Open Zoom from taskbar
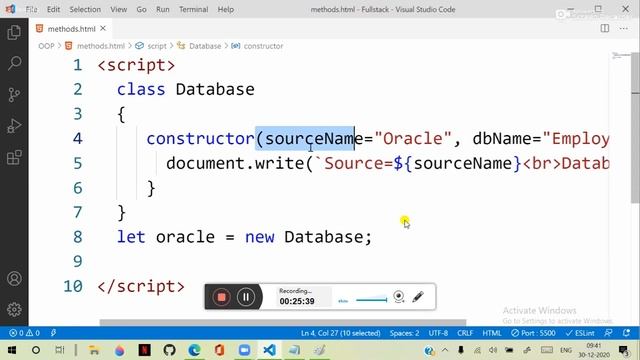The width and height of the screenshot is (640, 360). coord(244,350)
